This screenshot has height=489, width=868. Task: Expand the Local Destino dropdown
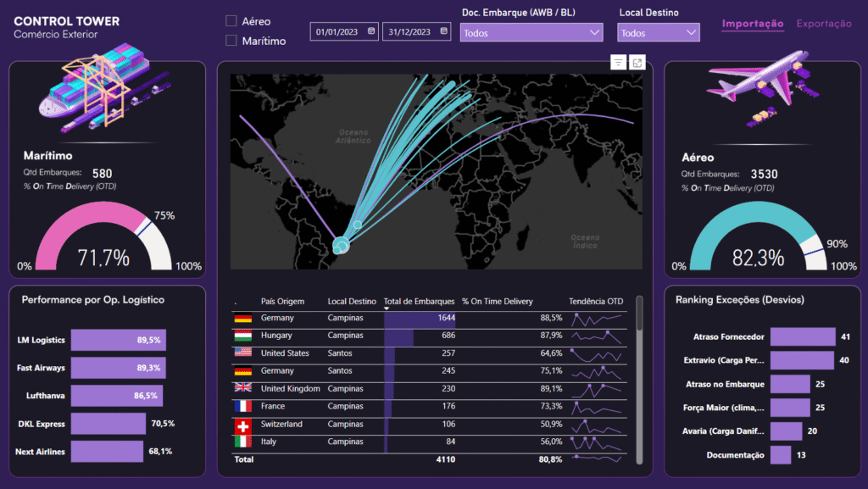658,33
